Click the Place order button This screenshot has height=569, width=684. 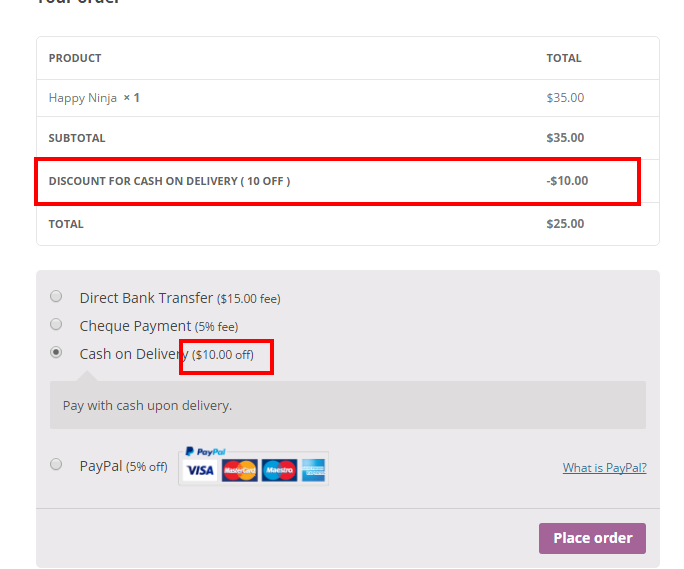click(592, 538)
